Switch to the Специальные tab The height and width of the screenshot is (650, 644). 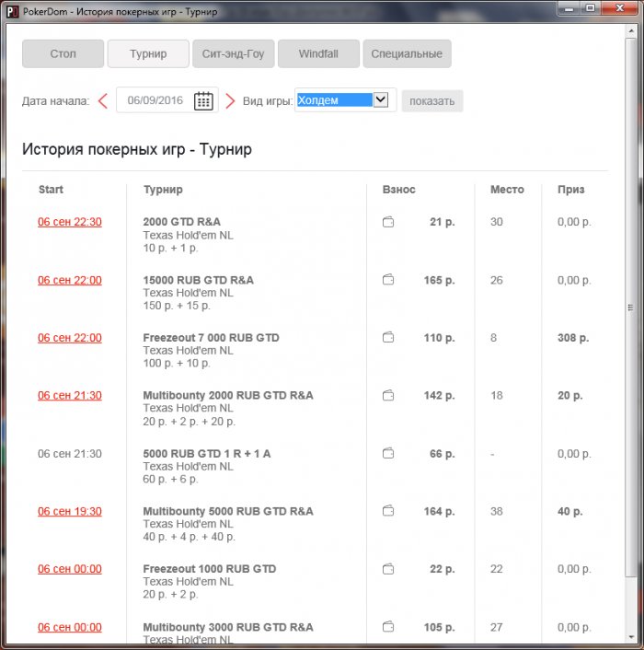pos(408,53)
